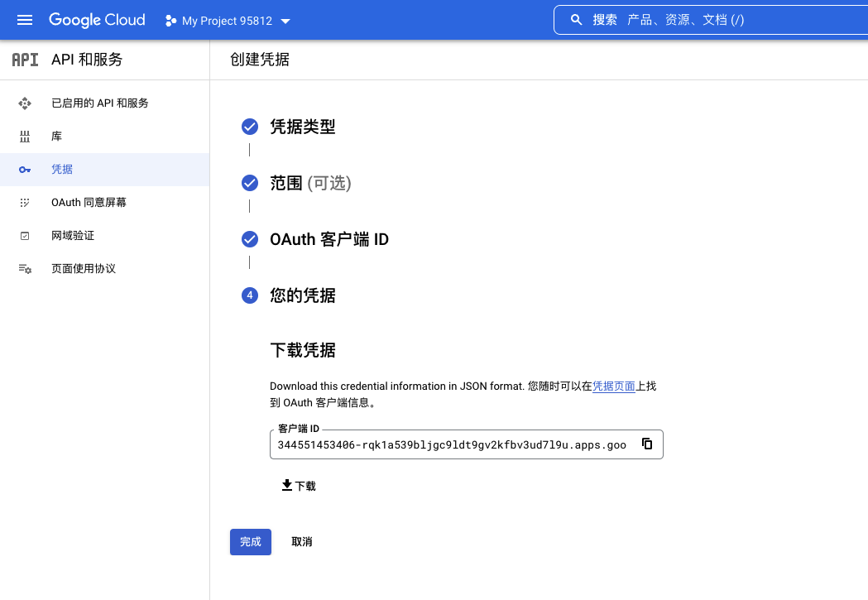Click the API logo icon in sidebar header
The height and width of the screenshot is (600, 868).
(25, 60)
